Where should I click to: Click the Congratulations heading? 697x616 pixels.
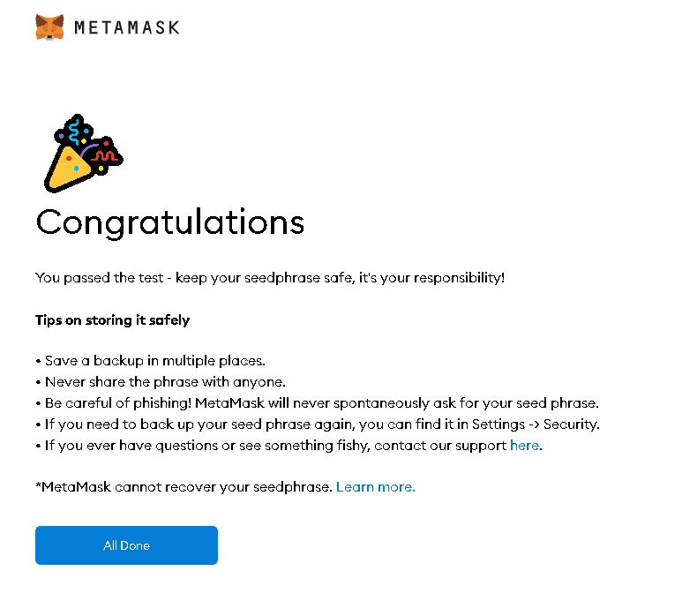tap(169, 222)
